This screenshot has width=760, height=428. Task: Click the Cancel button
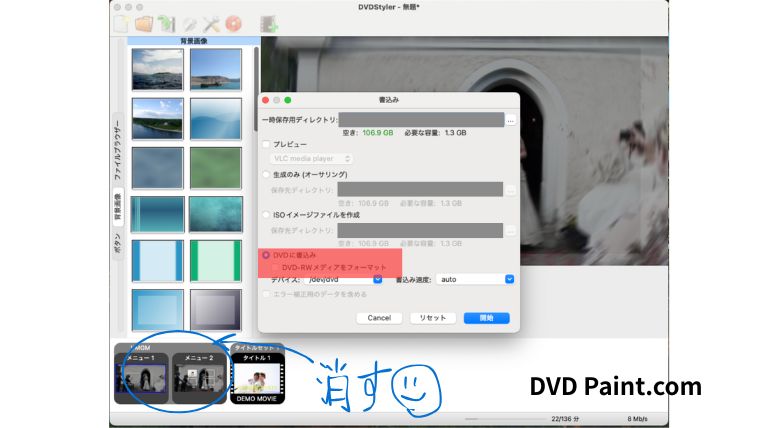tap(379, 318)
